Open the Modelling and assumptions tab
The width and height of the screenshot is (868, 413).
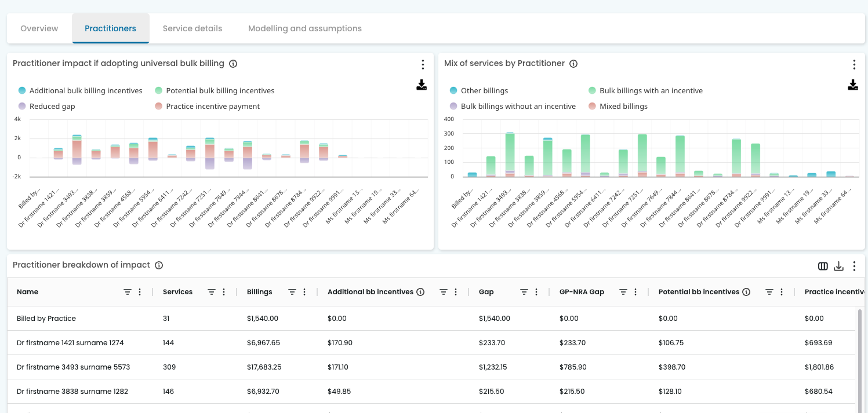point(304,28)
